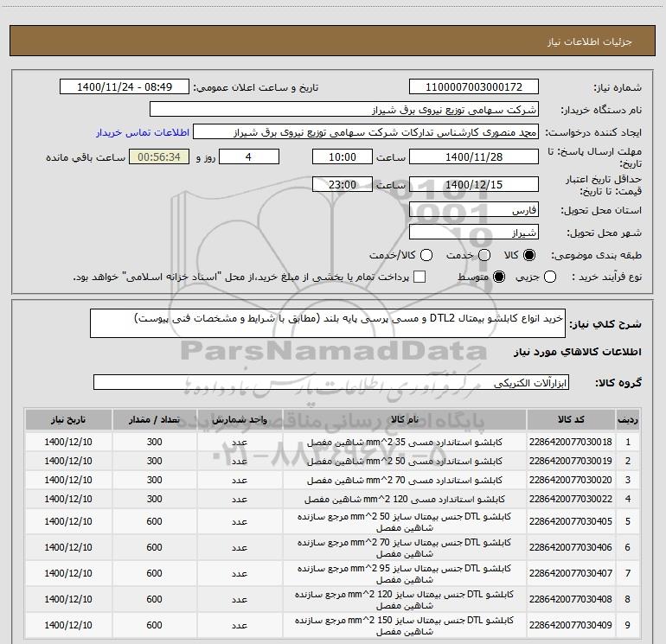Click the delivery city field شیراز
This screenshot has height=644, width=666.
point(474,233)
